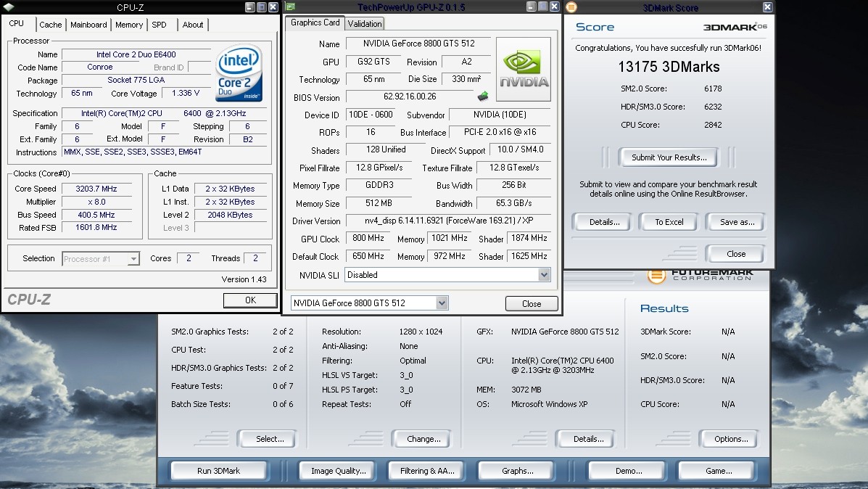Select the SPD tab in CPU-Z

click(160, 25)
